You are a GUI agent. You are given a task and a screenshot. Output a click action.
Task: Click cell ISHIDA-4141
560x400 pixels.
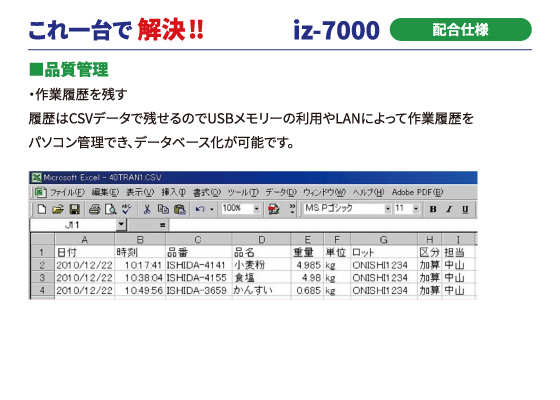[x=199, y=265]
